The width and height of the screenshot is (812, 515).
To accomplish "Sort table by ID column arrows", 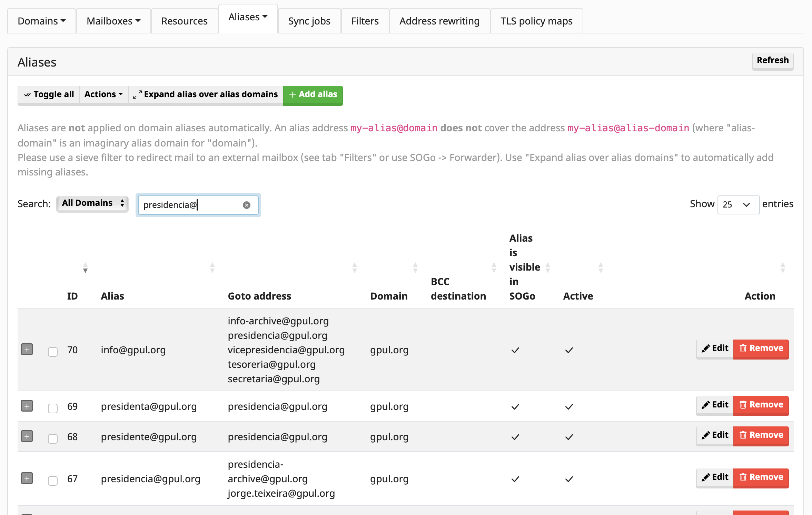I will click(x=85, y=267).
